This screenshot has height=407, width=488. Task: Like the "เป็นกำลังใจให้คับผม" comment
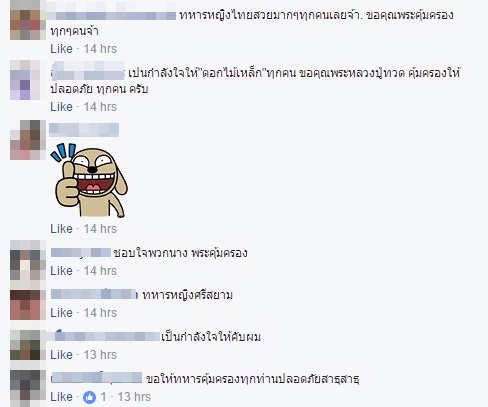61,355
